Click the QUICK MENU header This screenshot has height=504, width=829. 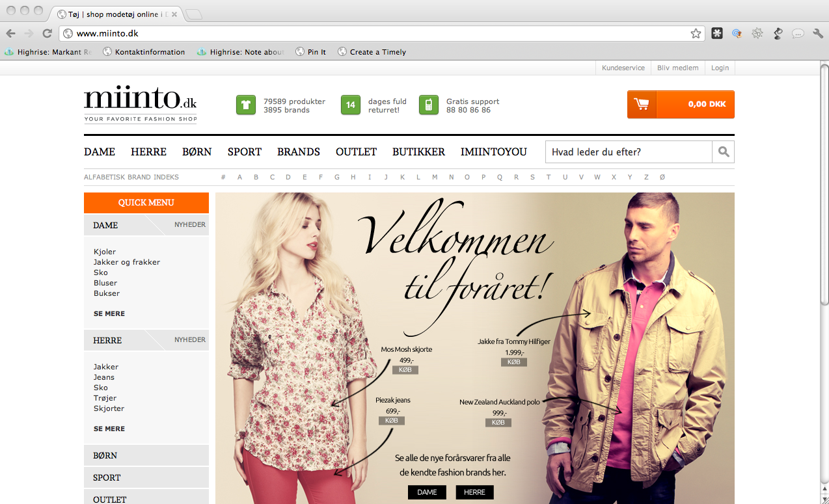point(146,203)
